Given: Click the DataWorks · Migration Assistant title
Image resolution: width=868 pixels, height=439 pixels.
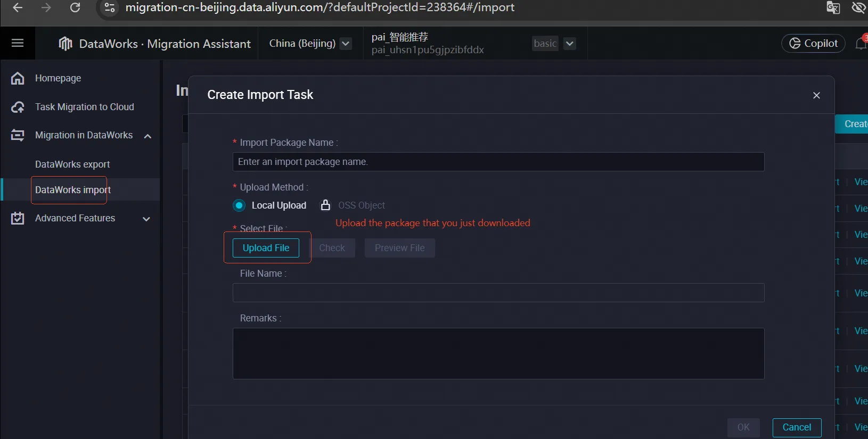Looking at the screenshot, I should (165, 44).
